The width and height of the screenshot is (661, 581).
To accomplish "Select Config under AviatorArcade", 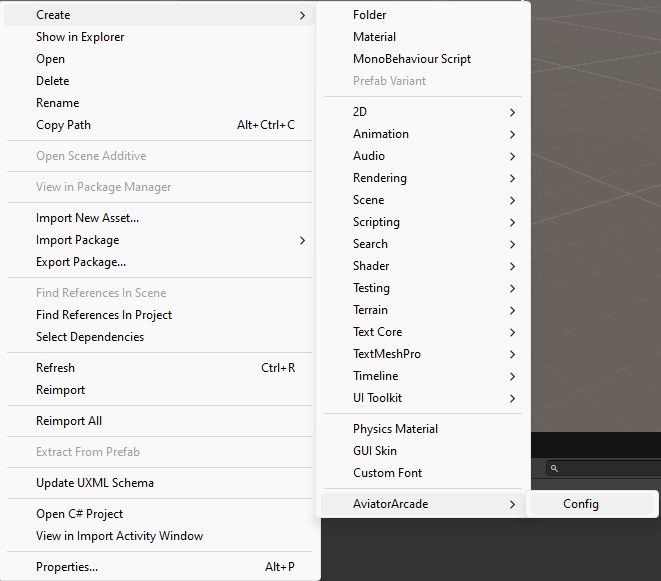I will (x=592, y=504).
